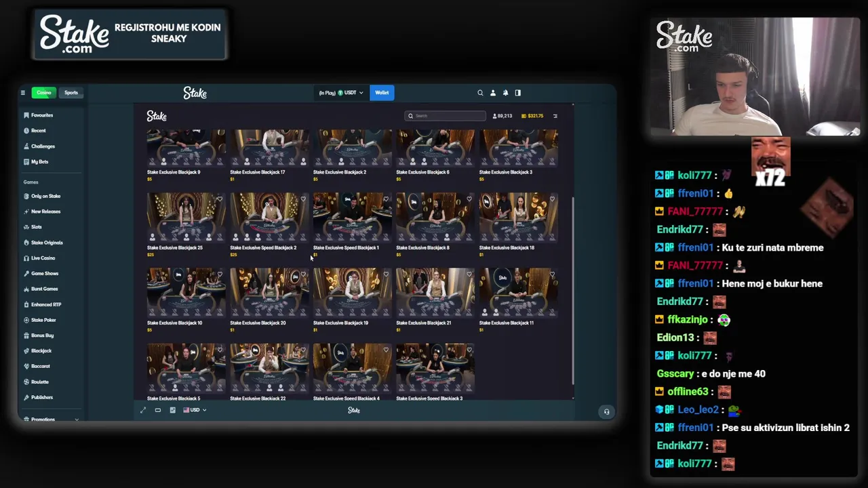The height and width of the screenshot is (488, 868).
Task: Click the lobby Search input field
Action: (446, 116)
